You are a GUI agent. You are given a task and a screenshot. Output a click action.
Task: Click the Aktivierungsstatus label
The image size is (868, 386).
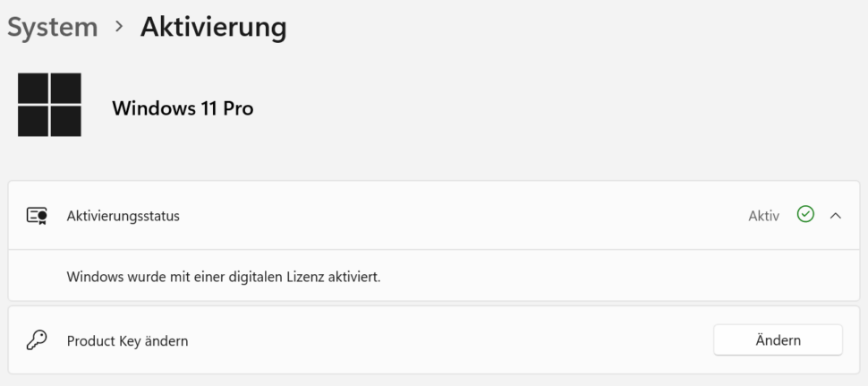point(123,216)
